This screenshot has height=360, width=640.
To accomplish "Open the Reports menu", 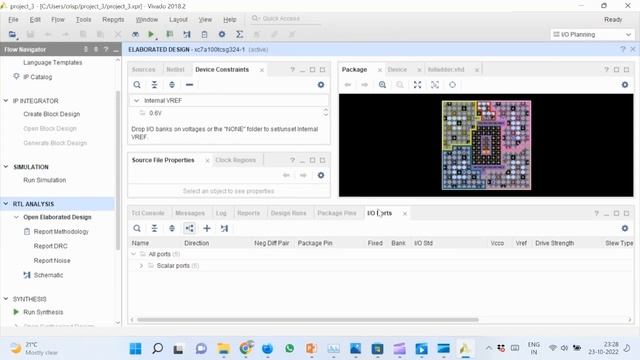I will tap(113, 20).
